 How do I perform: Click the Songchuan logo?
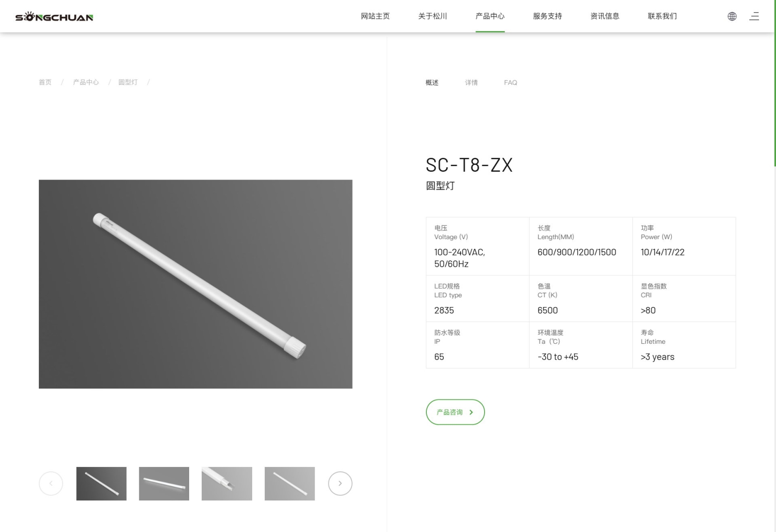click(x=54, y=17)
